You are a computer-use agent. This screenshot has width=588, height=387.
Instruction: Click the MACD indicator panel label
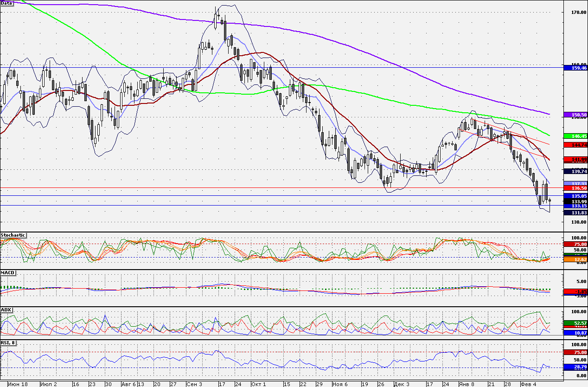coord(8,272)
